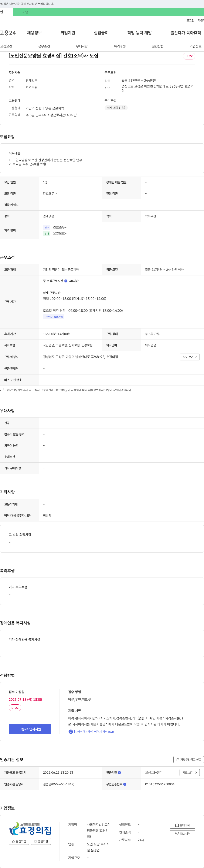Click the 근무시간 협의가능 tag
The height and width of the screenshot is (868, 204).
(x=53, y=317)
